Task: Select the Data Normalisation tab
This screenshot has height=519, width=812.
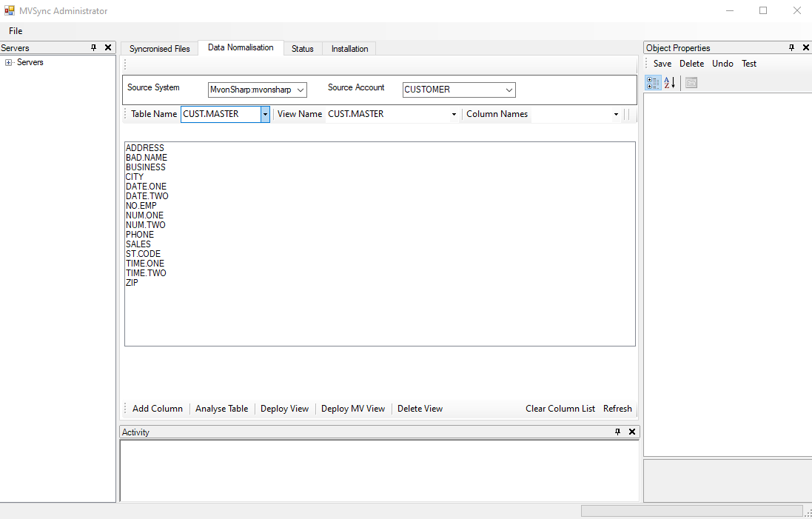Action: point(241,47)
